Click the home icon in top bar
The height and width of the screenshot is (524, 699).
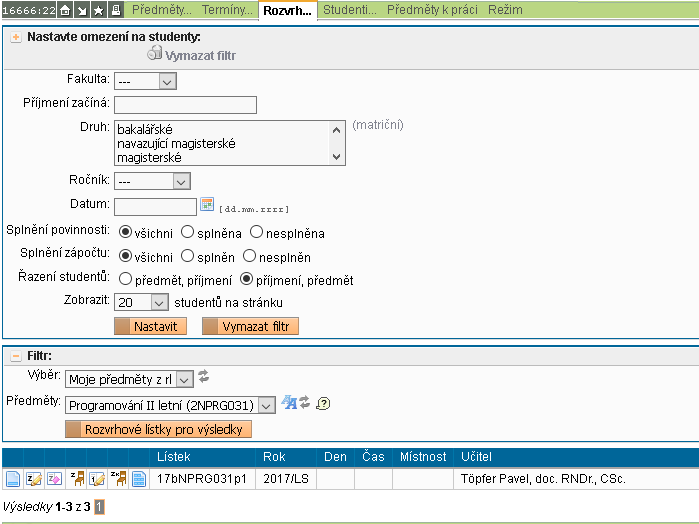click(x=66, y=10)
